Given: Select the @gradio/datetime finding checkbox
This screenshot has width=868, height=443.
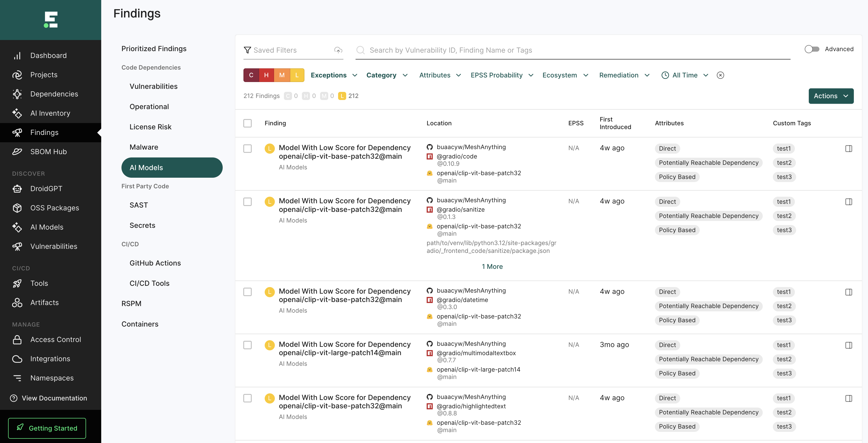Looking at the screenshot, I should pos(247,292).
